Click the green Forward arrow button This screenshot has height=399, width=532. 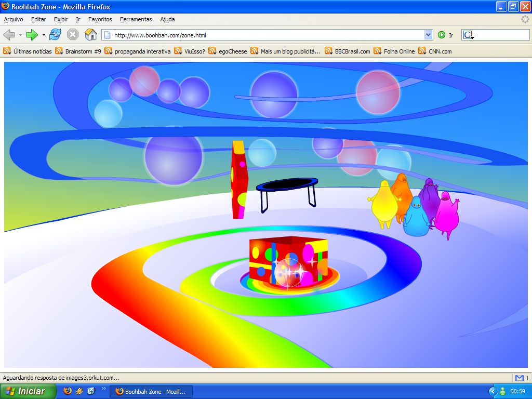32,35
